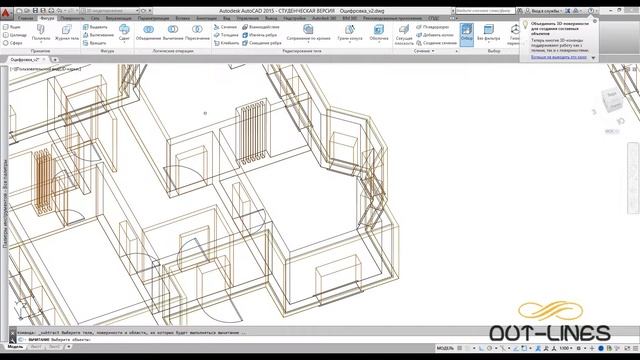Click the Объединение (Union) boolean tool
640x360 pixels.
coord(149,32)
